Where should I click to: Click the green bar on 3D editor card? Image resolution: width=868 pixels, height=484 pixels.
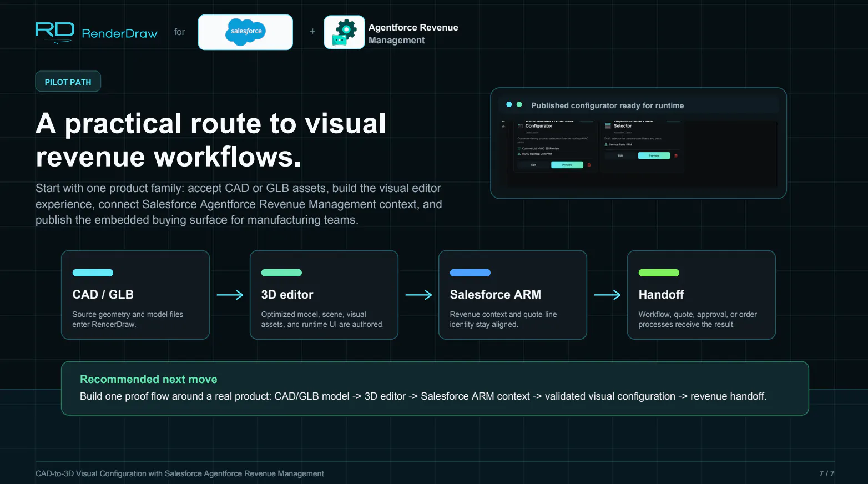(x=281, y=273)
